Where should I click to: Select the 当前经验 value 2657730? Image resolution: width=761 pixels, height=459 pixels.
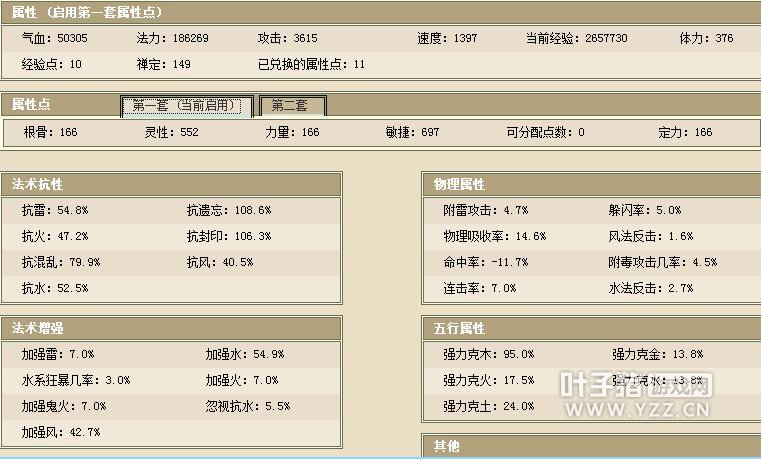coord(604,38)
